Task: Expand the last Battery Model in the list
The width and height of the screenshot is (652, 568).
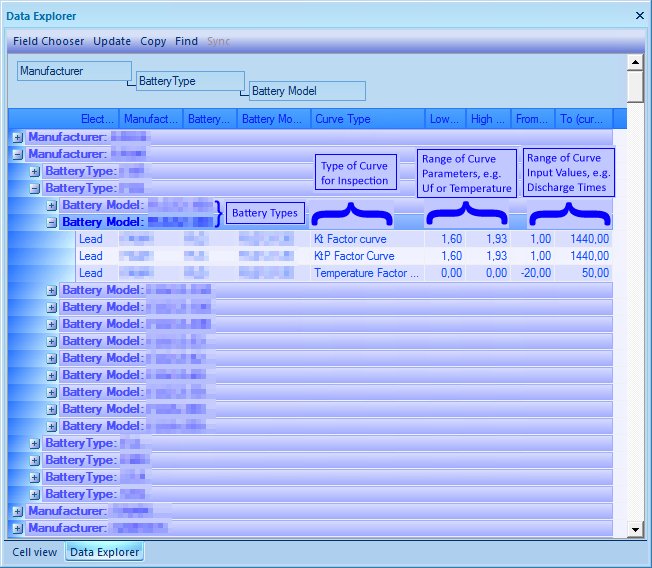Action: point(52,426)
